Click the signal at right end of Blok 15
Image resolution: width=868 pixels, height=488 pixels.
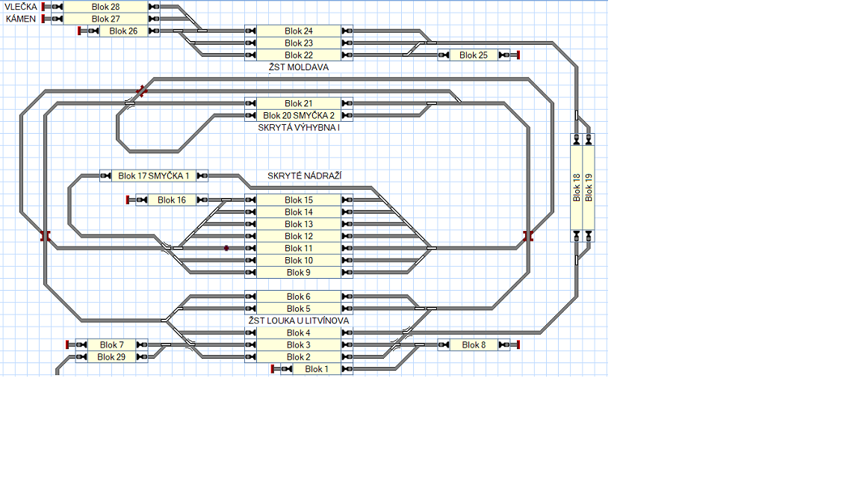pos(347,200)
